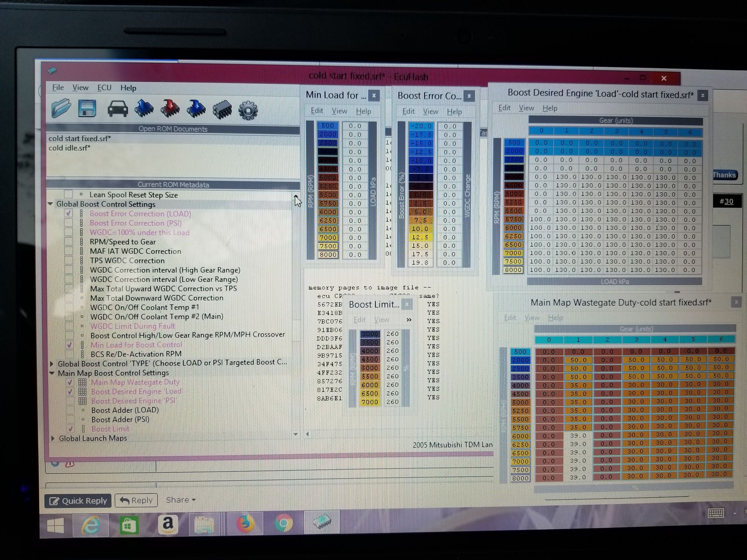
Task: Open Firefox from the taskbar
Action: click(x=245, y=524)
